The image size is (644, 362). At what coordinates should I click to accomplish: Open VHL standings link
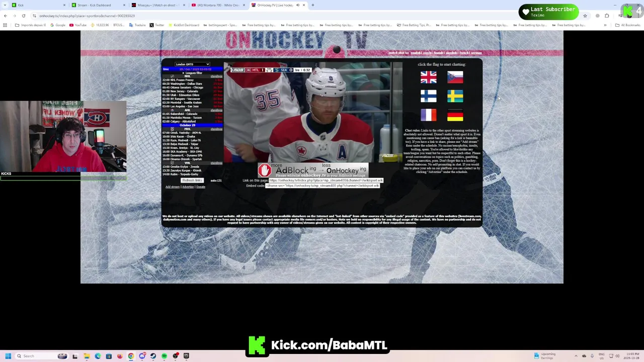(216, 163)
